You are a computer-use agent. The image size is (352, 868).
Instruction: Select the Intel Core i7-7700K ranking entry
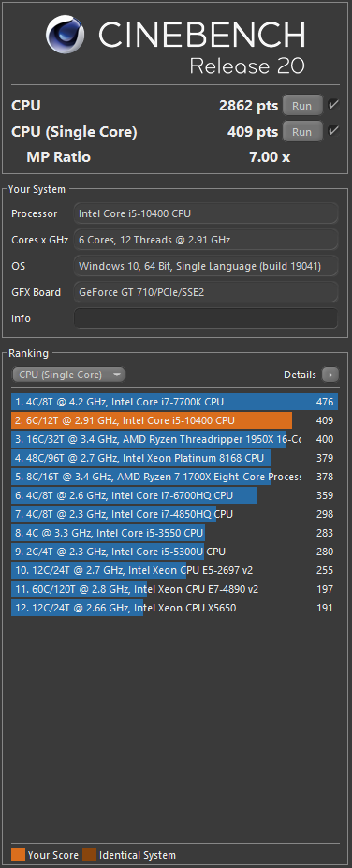coord(174,402)
